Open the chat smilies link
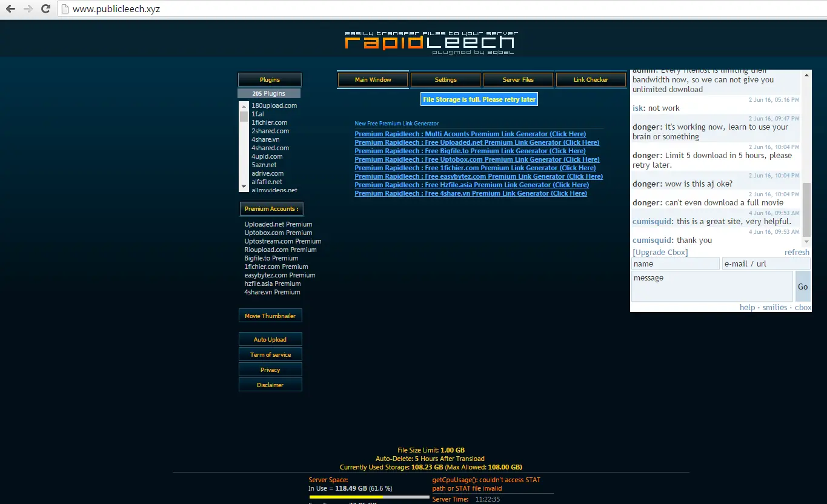 tap(775, 308)
